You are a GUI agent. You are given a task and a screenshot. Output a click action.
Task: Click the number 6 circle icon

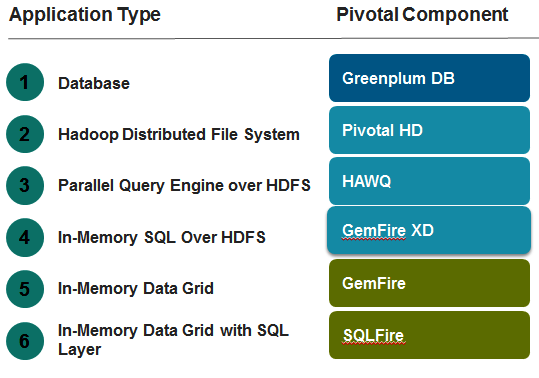pos(25,341)
